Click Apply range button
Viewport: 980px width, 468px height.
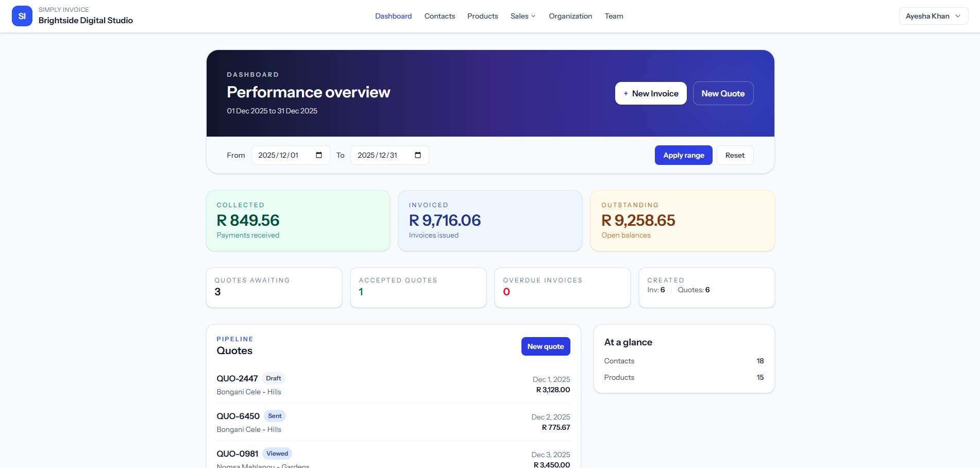pos(683,155)
